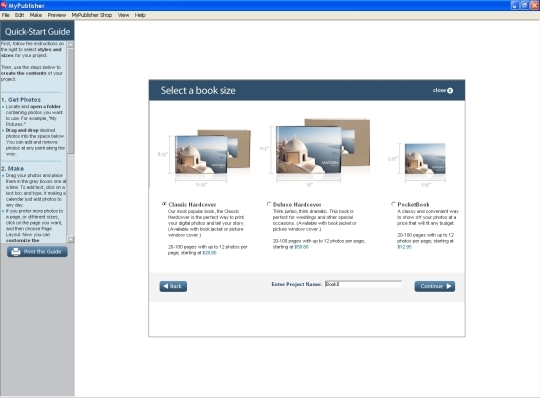Click the Continue button
Viewport: 540px width, 417px height.
coord(435,286)
